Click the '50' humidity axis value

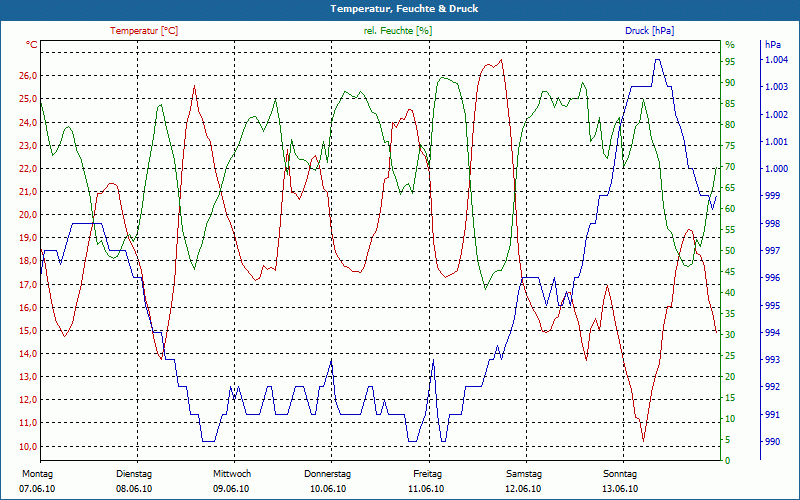pos(730,251)
